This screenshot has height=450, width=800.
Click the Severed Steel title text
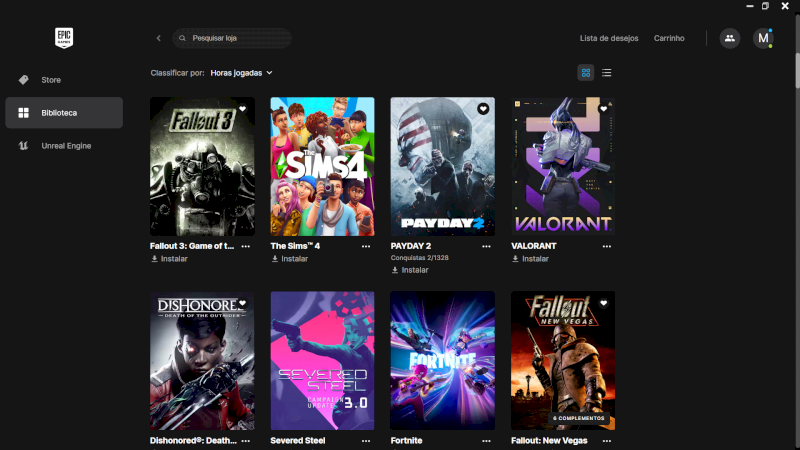tap(298, 440)
